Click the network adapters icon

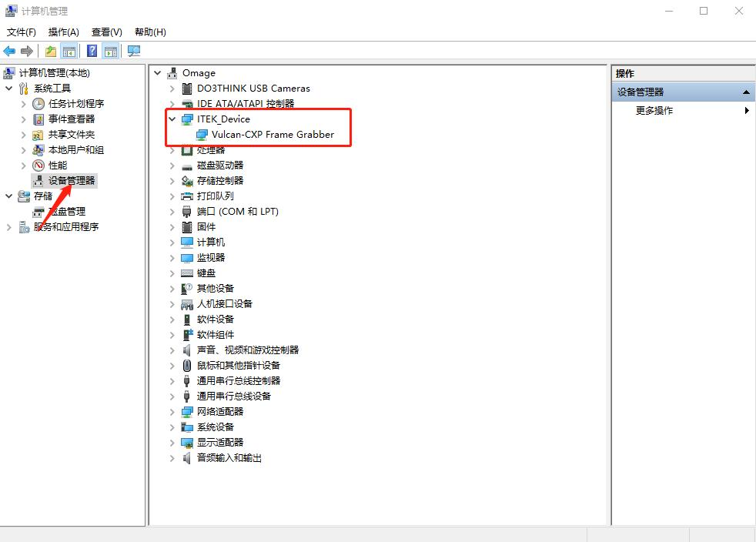[187, 412]
